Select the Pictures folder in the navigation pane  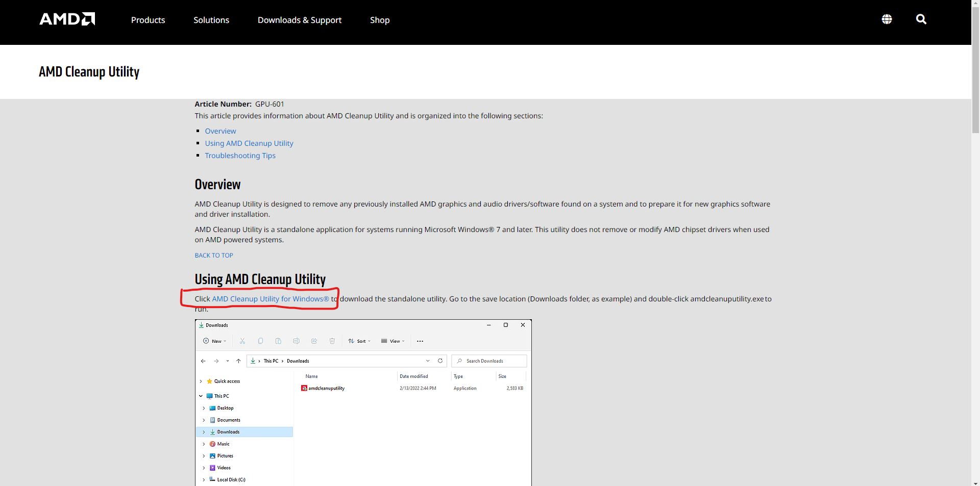225,456
